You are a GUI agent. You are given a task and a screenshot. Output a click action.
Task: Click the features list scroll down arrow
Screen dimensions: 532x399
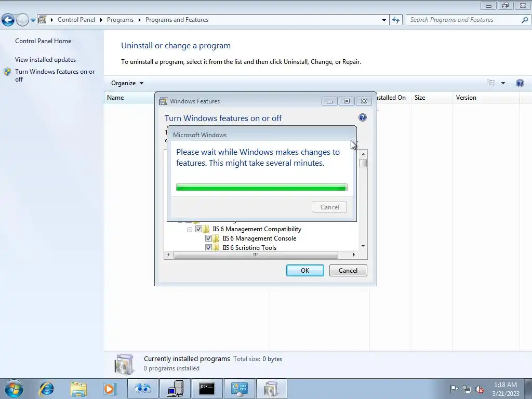[x=363, y=246]
